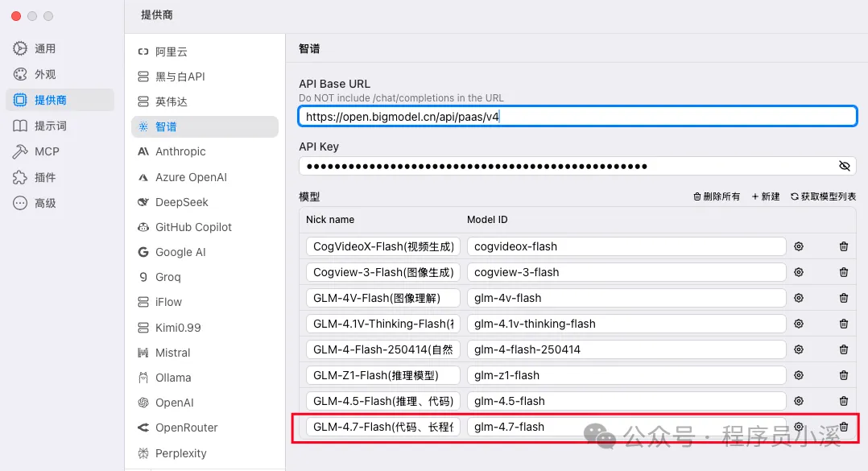
Task: Edit CogVideoX-Flash nick name field
Action: [x=383, y=246]
